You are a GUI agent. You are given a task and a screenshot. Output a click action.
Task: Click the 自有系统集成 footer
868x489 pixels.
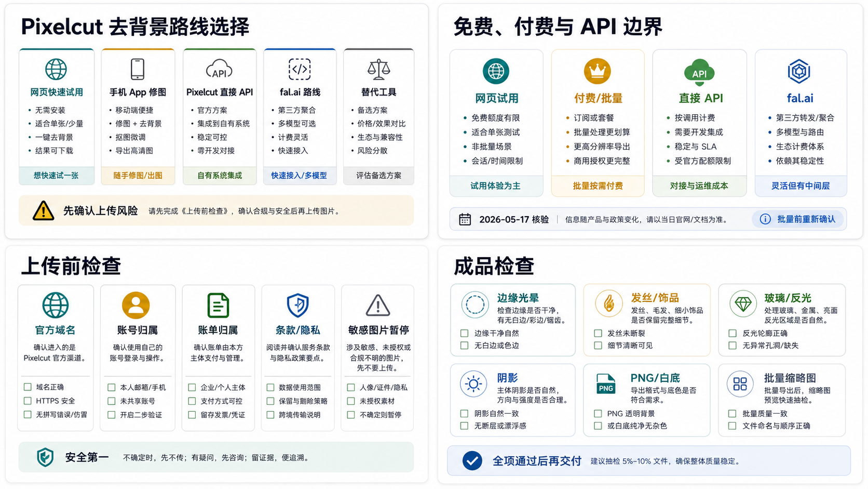click(220, 176)
